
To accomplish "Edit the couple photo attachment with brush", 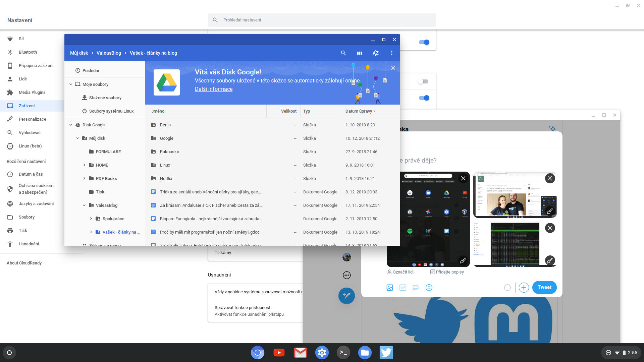I will tap(550, 211).
